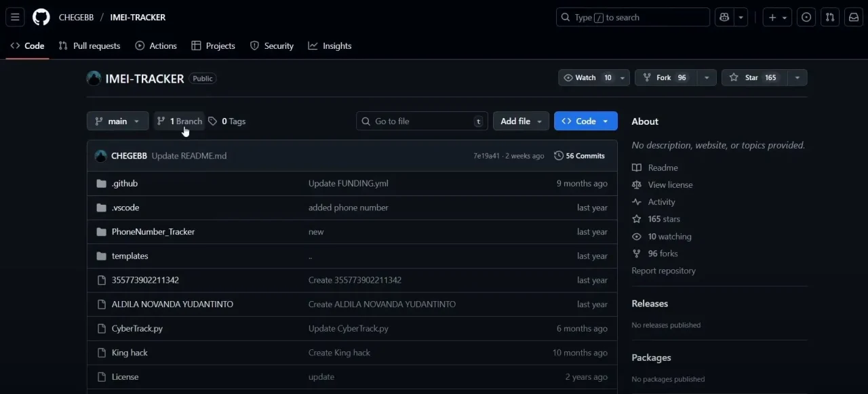The width and height of the screenshot is (868, 394).
Task: Open the CHEGEBB commit author link
Action: (129, 156)
